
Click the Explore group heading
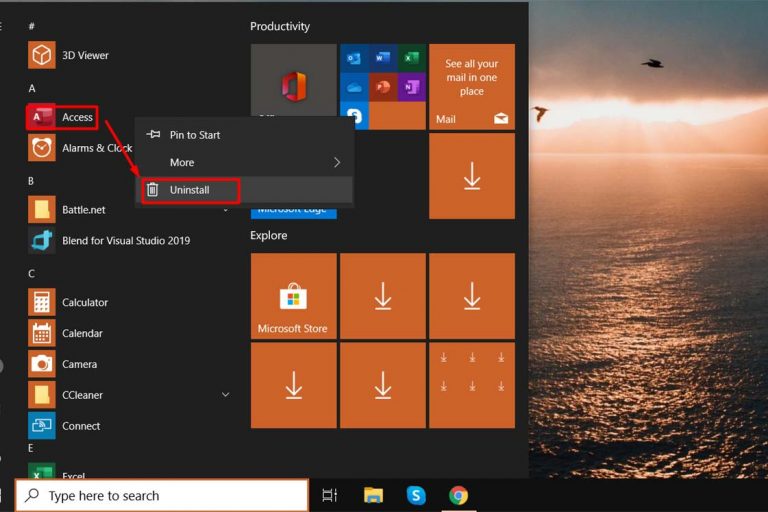(268, 235)
